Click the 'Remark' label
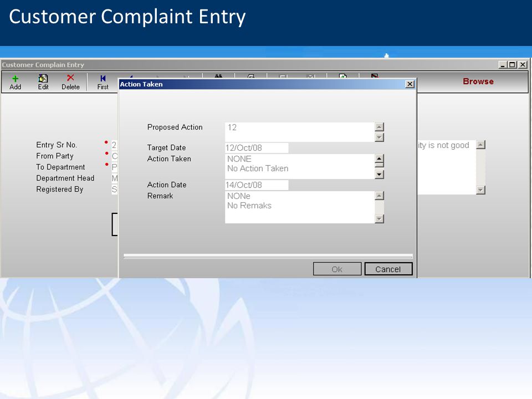 pyautogui.click(x=160, y=196)
